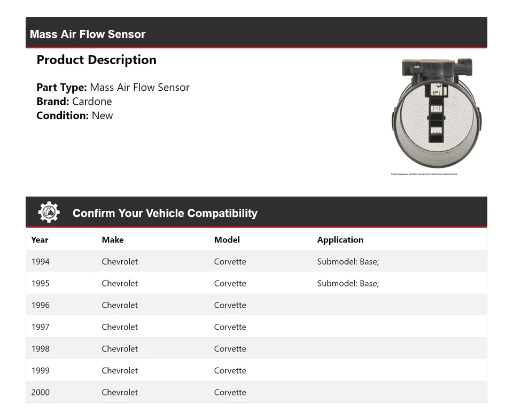
Task: Select the 1998 Chevrolet row
Action: click(x=256, y=348)
